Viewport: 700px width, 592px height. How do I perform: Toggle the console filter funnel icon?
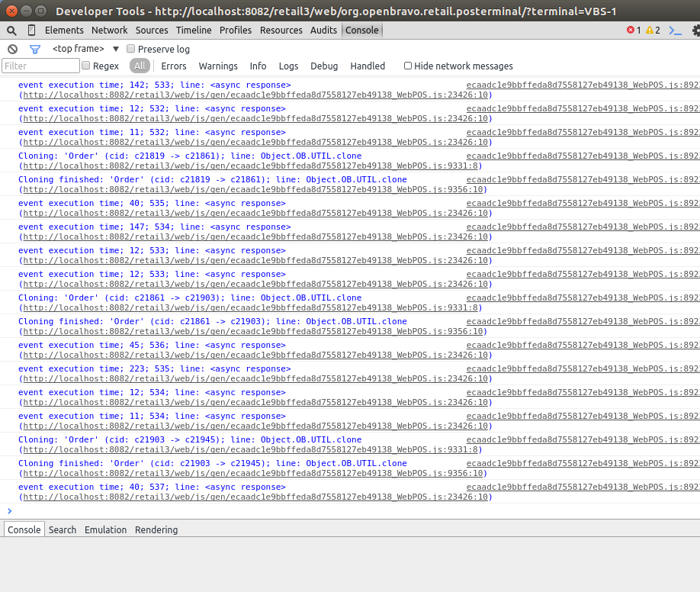pos(34,49)
